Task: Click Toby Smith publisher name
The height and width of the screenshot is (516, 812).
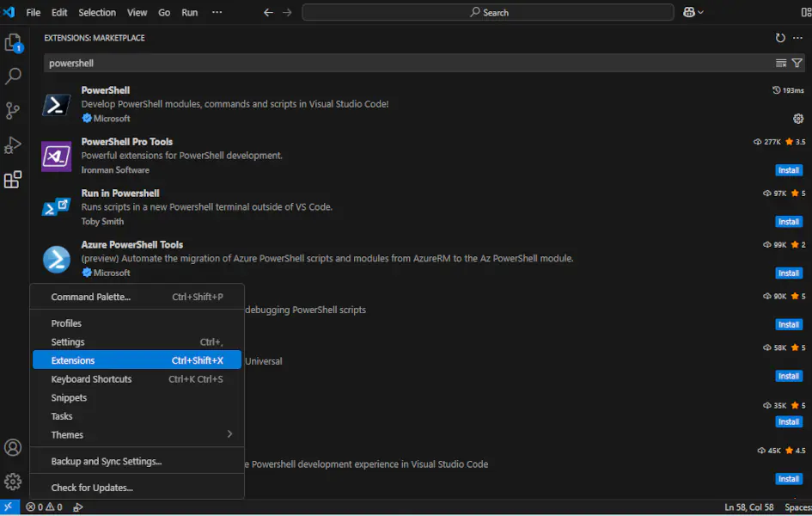Action: 102,221
